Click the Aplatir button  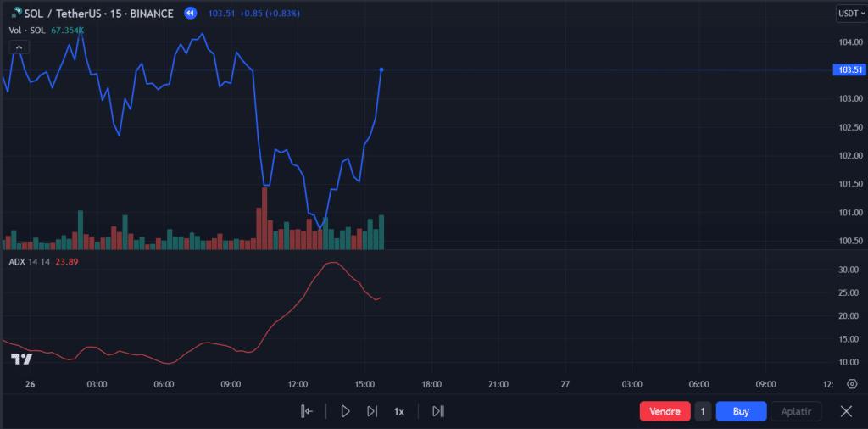796,411
